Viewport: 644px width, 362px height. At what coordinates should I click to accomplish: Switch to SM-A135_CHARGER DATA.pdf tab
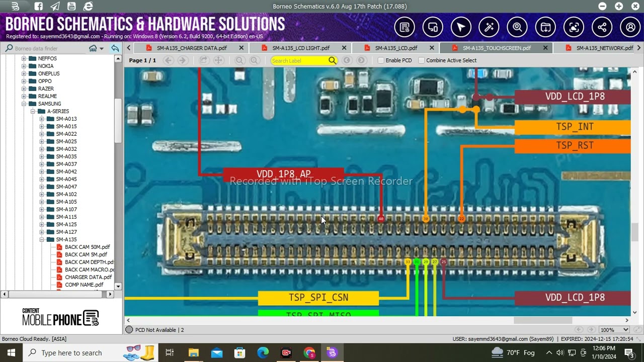pyautogui.click(x=192, y=48)
